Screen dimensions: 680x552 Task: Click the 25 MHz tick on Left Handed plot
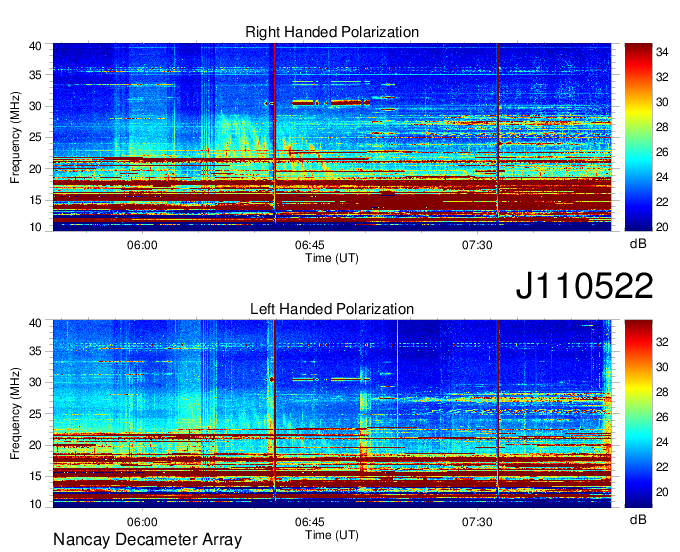35,414
